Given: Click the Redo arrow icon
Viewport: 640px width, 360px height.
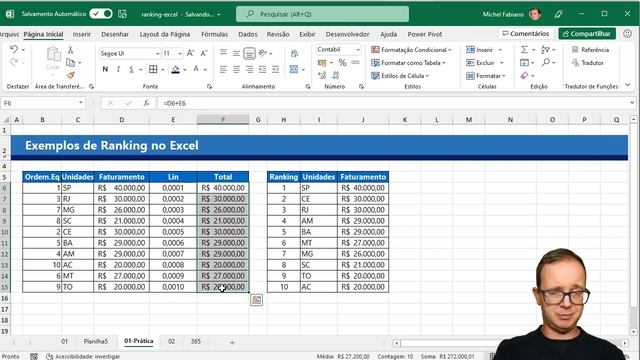Looking at the screenshot, I should coord(14,62).
